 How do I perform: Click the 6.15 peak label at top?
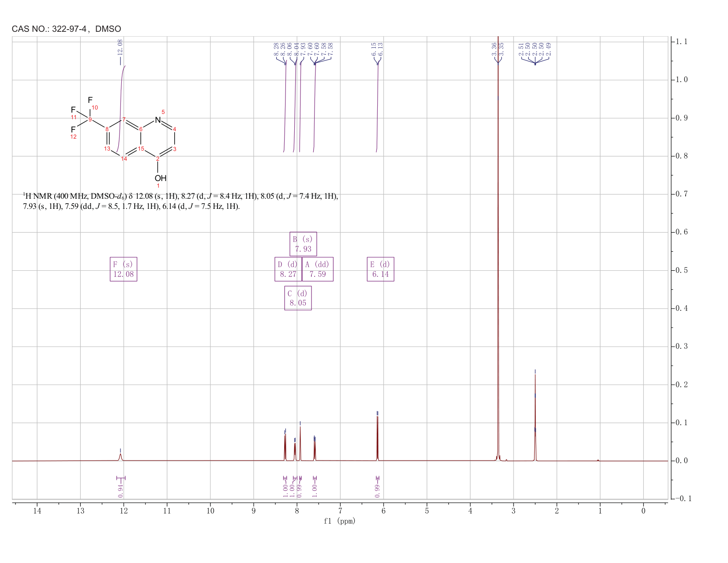click(x=374, y=49)
